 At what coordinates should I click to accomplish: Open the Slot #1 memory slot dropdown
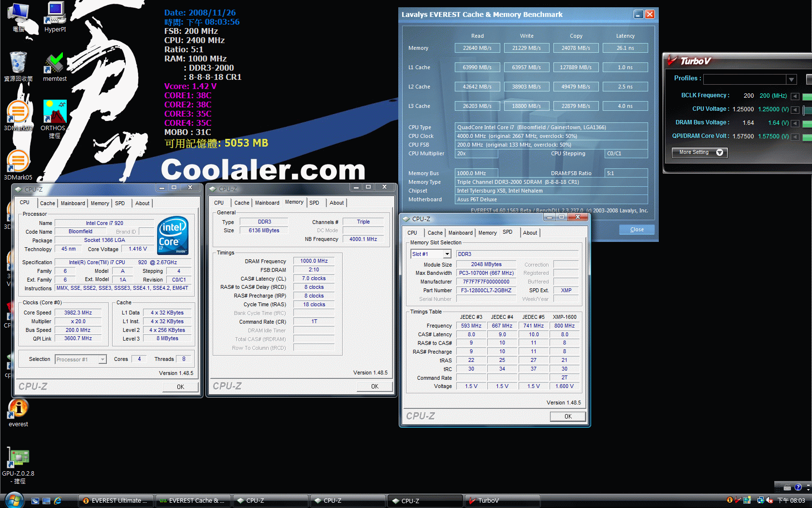coord(447,254)
